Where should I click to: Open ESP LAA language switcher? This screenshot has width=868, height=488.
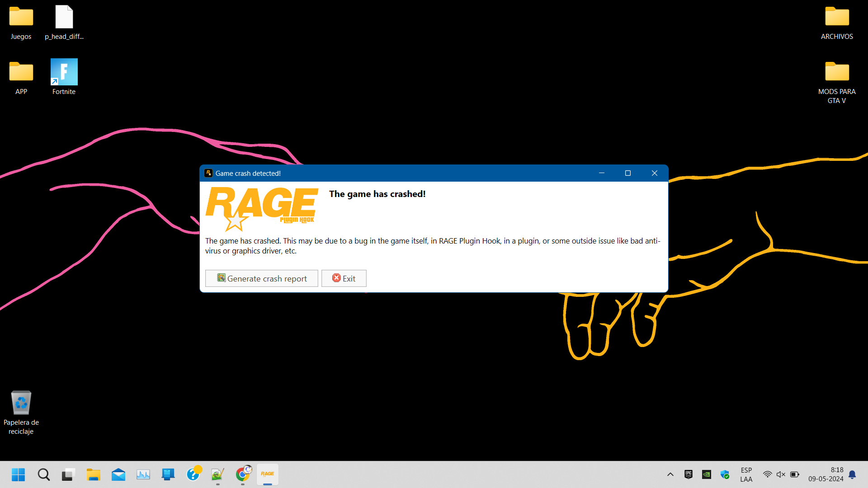[746, 474]
